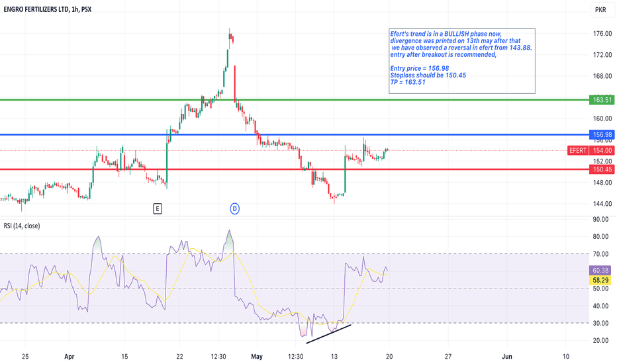Select the 150.45 red price label
This screenshot has height=364, width=617.
click(602, 169)
